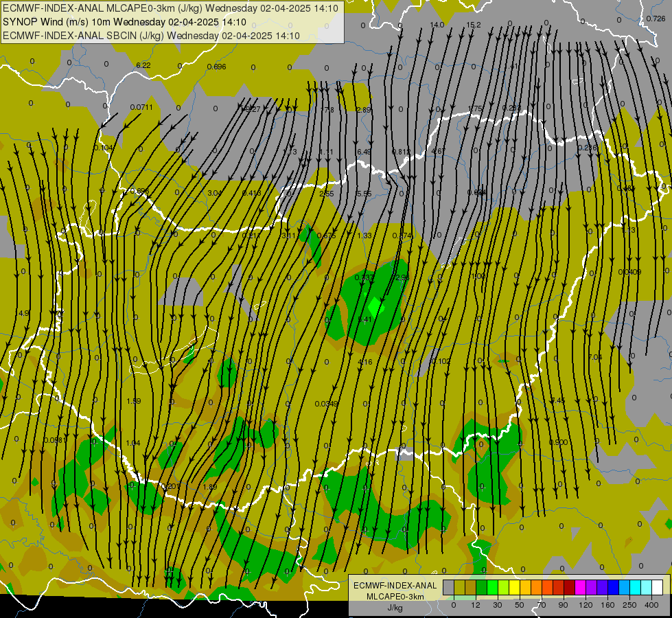Click the map value 0.0711
672x618 pixels.
click(x=141, y=107)
